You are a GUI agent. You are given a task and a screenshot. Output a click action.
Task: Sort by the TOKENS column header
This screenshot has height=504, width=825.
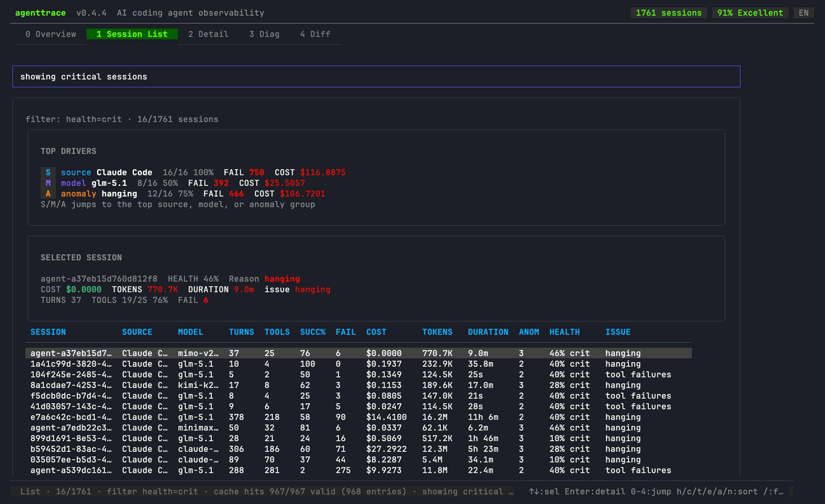click(437, 332)
